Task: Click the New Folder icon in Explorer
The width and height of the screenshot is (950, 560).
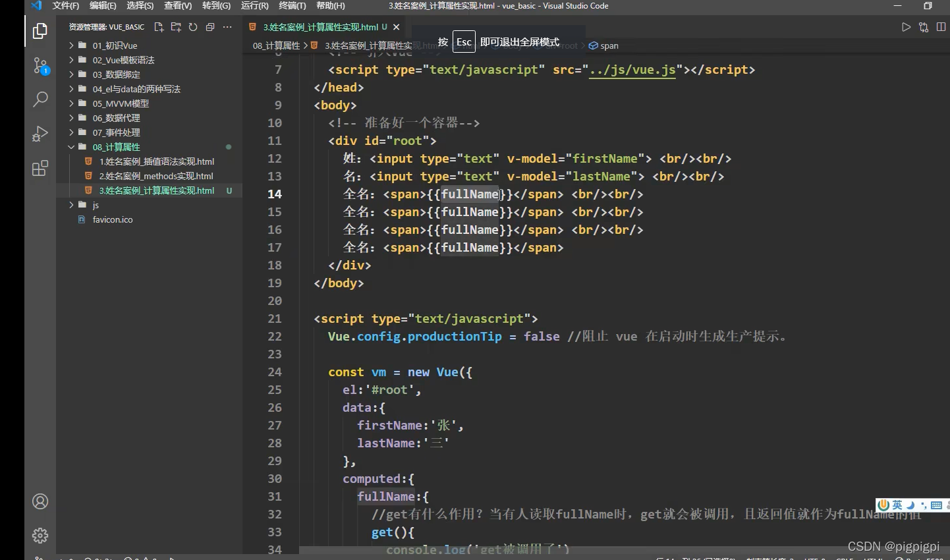Action: [176, 27]
